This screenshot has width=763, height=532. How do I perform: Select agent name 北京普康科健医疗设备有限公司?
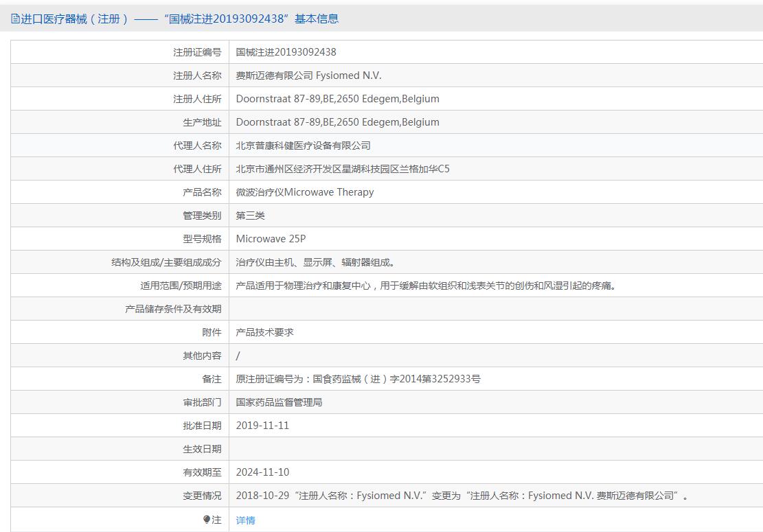(x=303, y=146)
